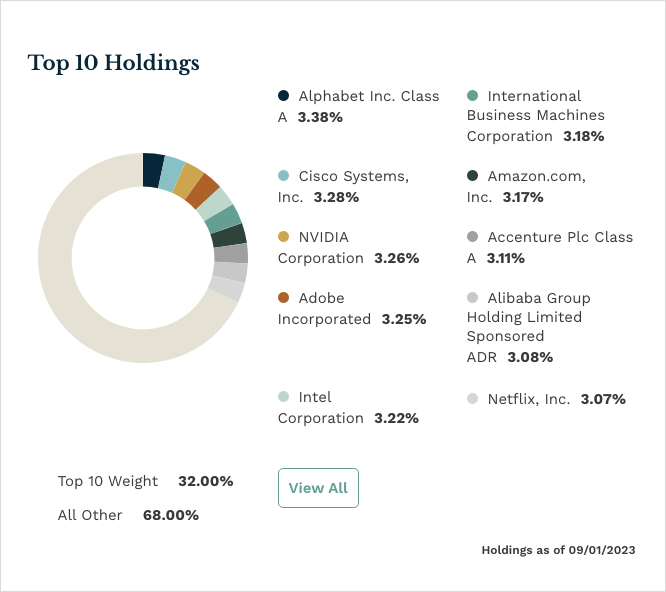Select the Intel Corporation legend dot
Viewport: 666px width, 592px height.
283,397
